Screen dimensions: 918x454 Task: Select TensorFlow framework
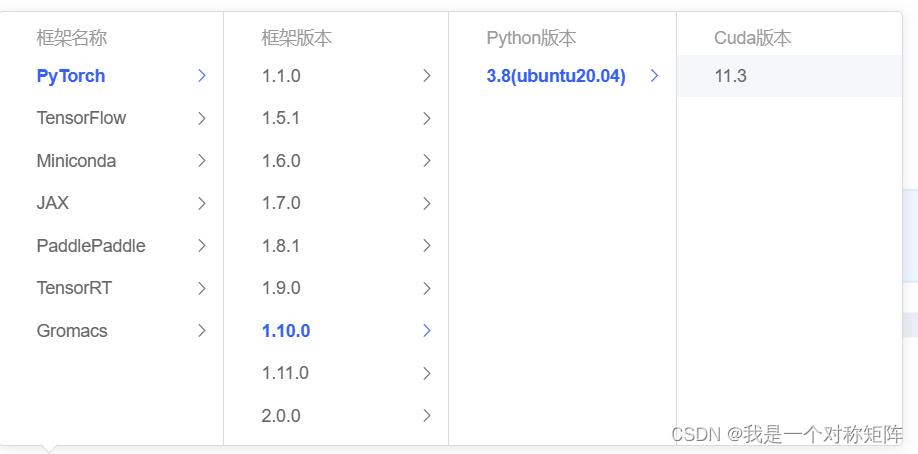(x=81, y=118)
